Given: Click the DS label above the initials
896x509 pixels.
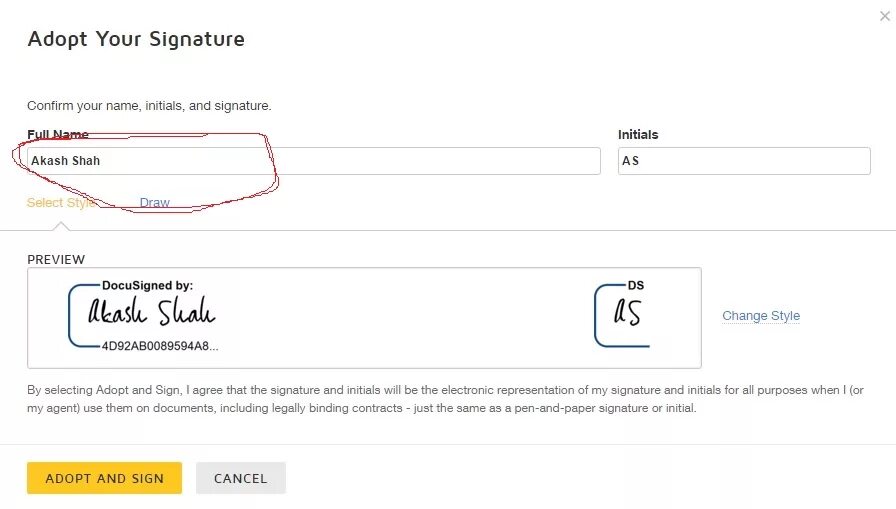Looking at the screenshot, I should pos(636,286).
